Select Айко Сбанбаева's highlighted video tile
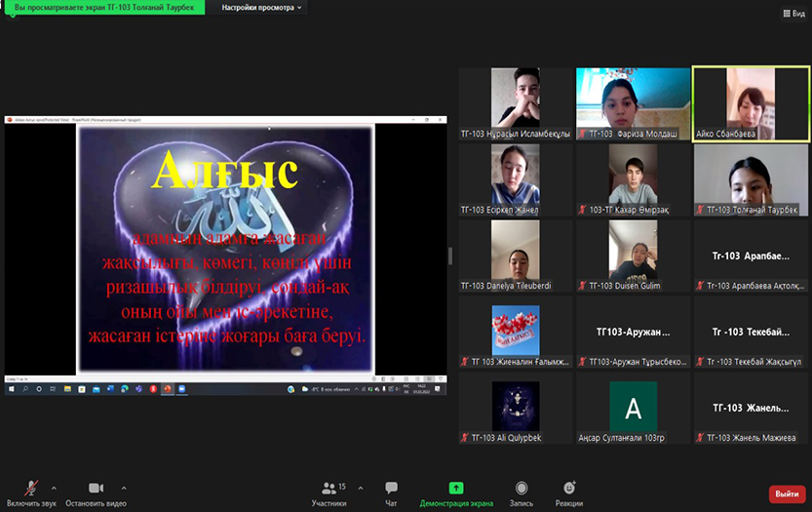Viewport: 812px width, 512px height. click(749, 103)
